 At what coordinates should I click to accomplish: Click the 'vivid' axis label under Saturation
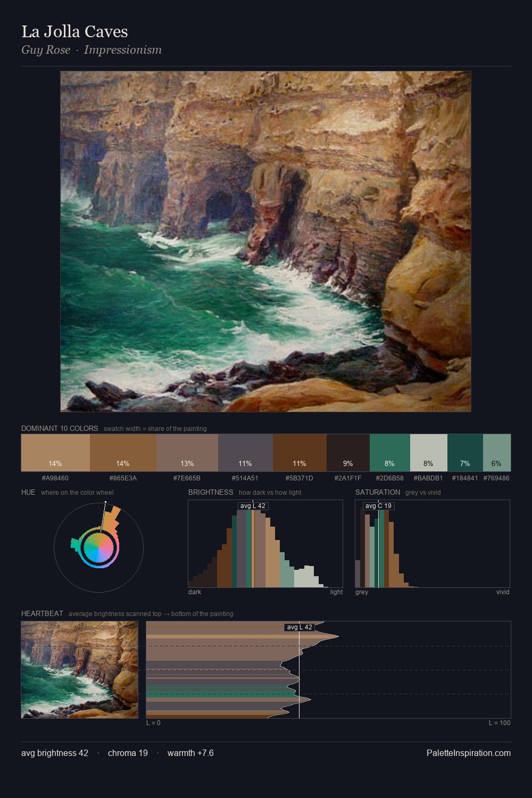click(503, 592)
